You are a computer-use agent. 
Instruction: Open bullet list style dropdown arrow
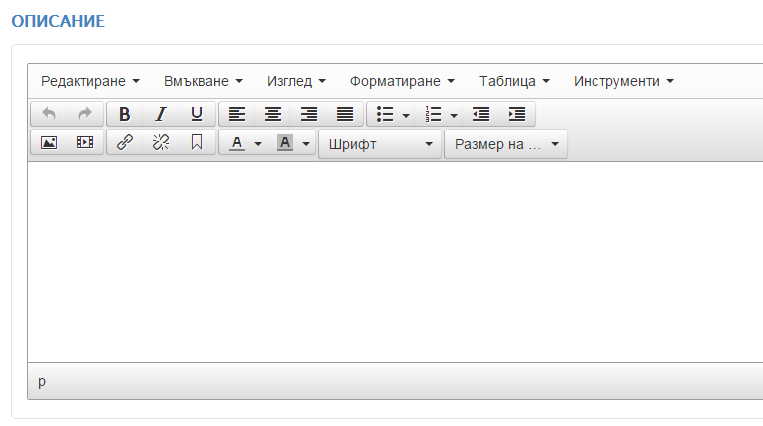(x=406, y=115)
